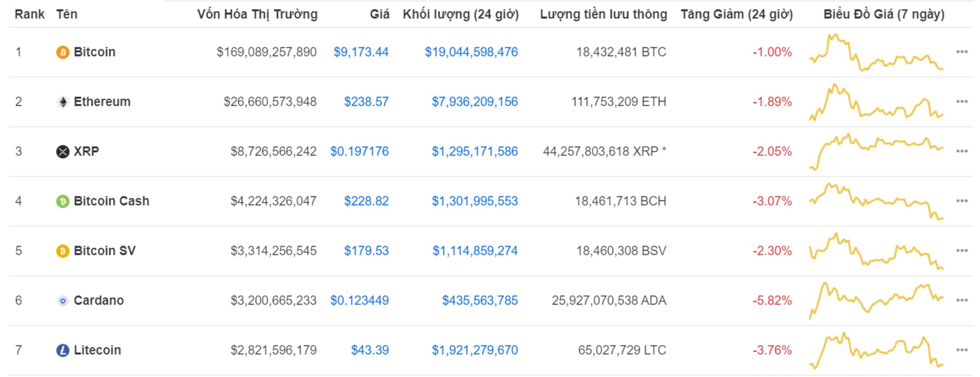Screen dimensions: 980x377
Task: Sort by Giá column header
Action: [379, 14]
